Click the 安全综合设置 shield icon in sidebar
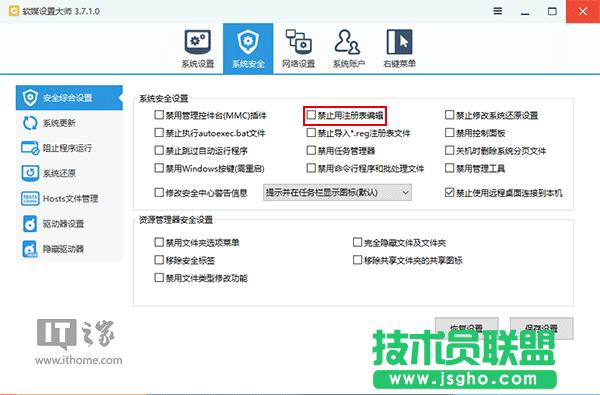The height and width of the screenshot is (395, 600). tap(30, 98)
